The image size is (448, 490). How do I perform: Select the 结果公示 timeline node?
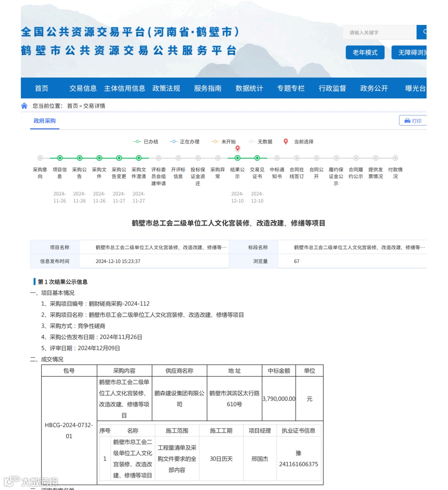coord(237,158)
